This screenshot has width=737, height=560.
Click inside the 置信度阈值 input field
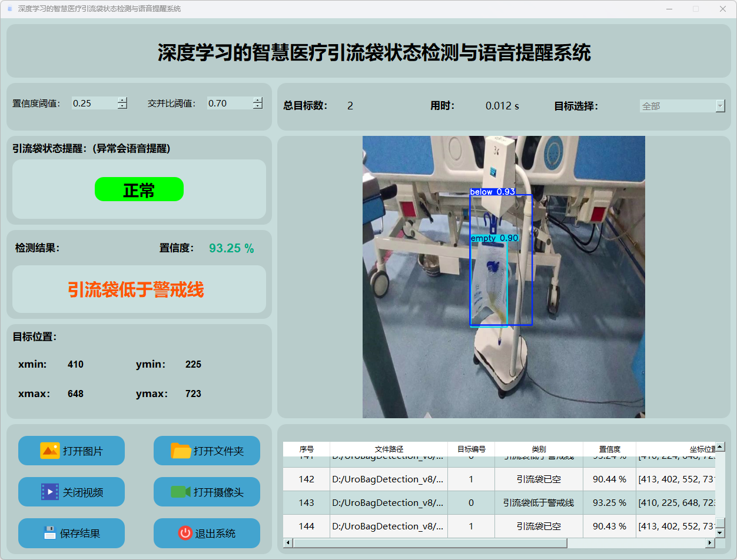[x=94, y=103]
